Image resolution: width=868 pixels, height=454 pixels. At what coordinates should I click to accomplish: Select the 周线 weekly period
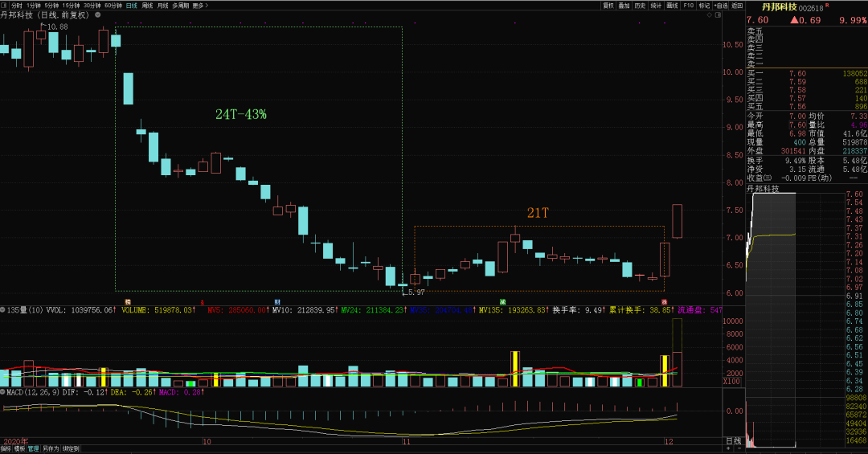147,5
